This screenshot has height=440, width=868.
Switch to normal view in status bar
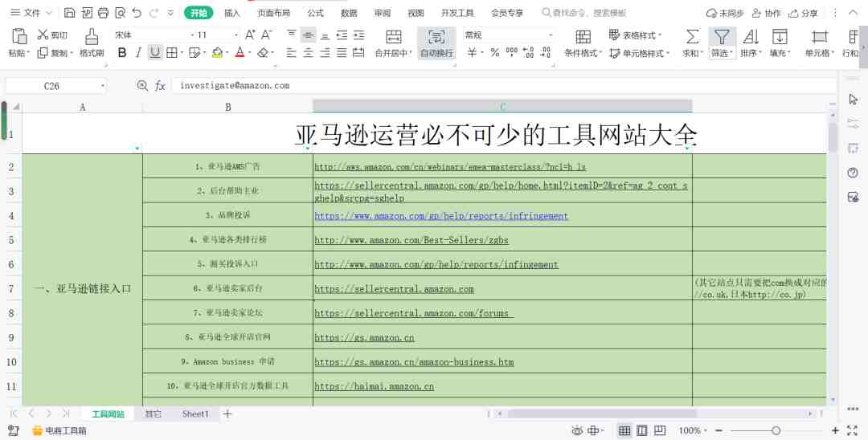(x=624, y=430)
